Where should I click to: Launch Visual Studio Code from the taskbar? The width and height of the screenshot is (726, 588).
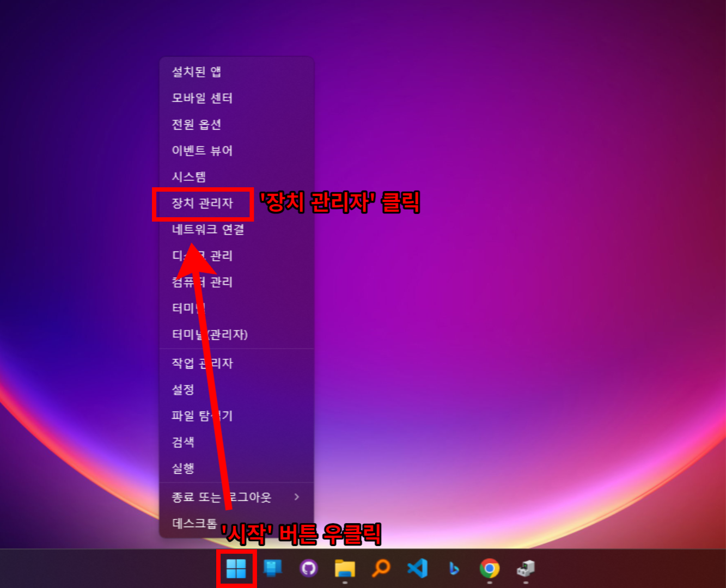pos(417,568)
